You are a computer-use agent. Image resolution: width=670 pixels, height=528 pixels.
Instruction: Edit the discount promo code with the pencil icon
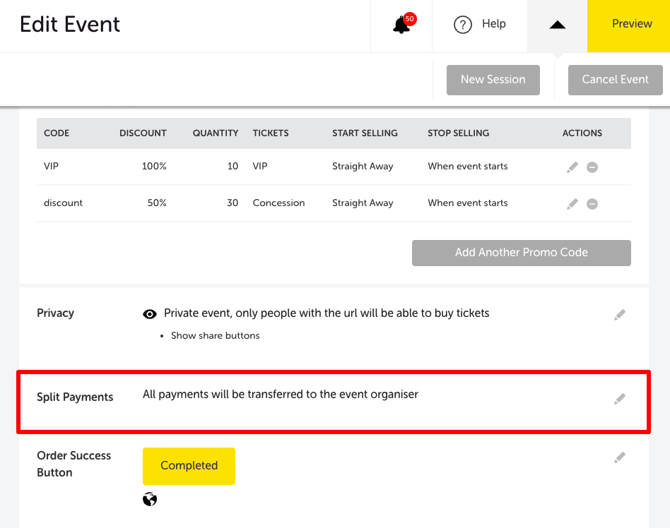[x=572, y=204]
